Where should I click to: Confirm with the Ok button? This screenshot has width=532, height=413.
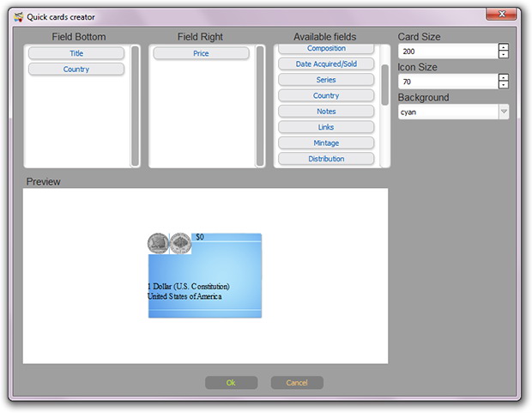231,383
